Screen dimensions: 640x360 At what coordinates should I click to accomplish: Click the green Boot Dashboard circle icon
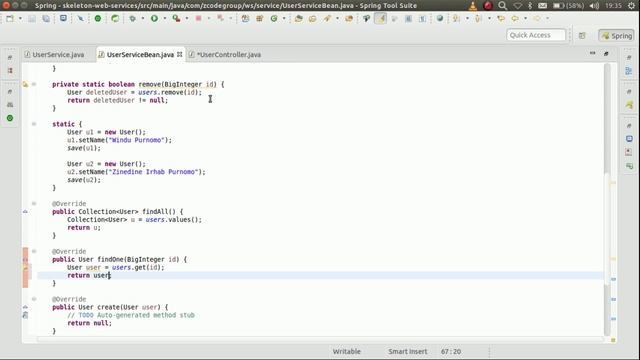[98, 18]
